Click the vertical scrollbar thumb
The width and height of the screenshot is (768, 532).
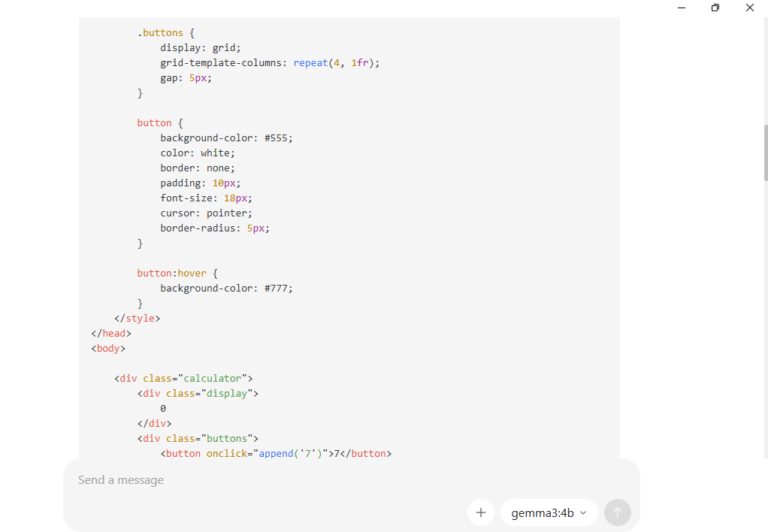point(765,153)
